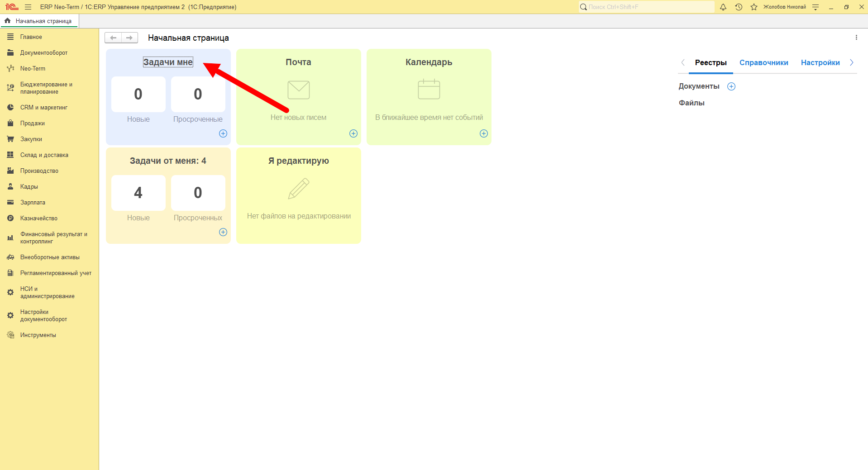Screen dimensions: 868x470
Task: Add an event in the Календарь card
Action: tap(484, 133)
